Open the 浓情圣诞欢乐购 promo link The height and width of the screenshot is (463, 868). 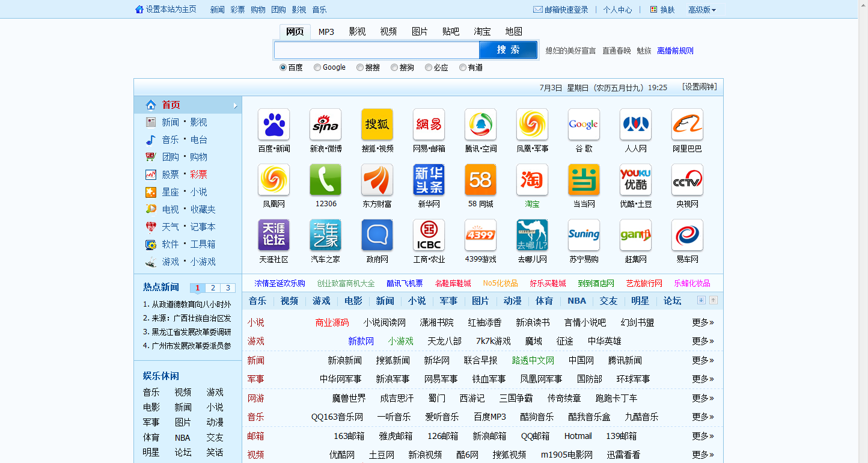(x=280, y=283)
